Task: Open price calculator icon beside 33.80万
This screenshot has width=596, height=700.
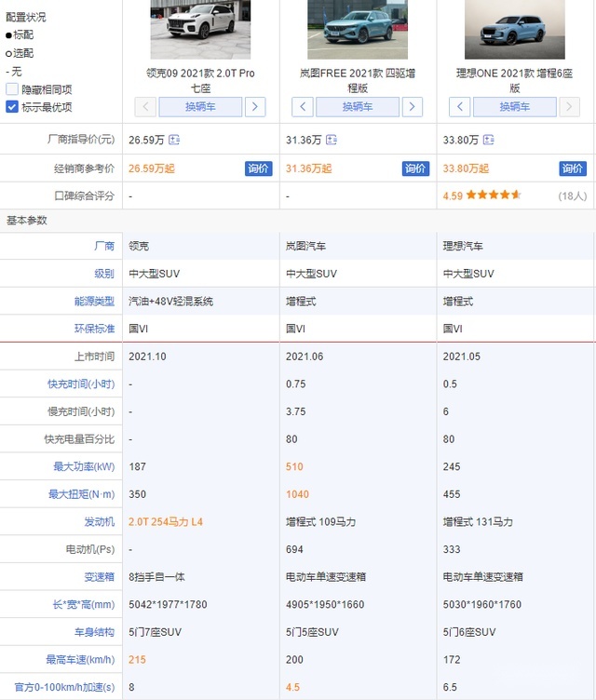Action: [x=489, y=140]
